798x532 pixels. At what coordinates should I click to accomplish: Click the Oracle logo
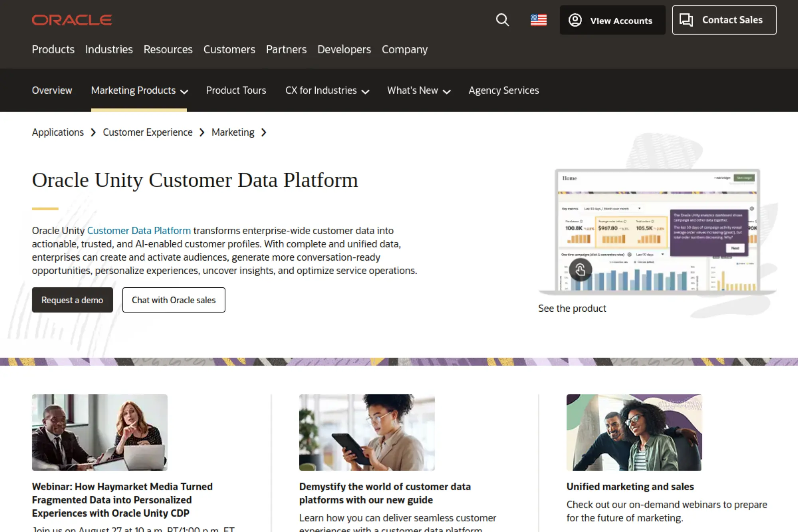pos(72,20)
